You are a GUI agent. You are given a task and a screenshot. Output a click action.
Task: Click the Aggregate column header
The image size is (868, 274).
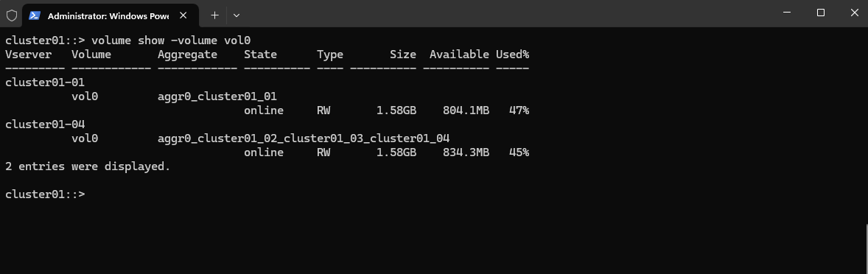tap(187, 55)
